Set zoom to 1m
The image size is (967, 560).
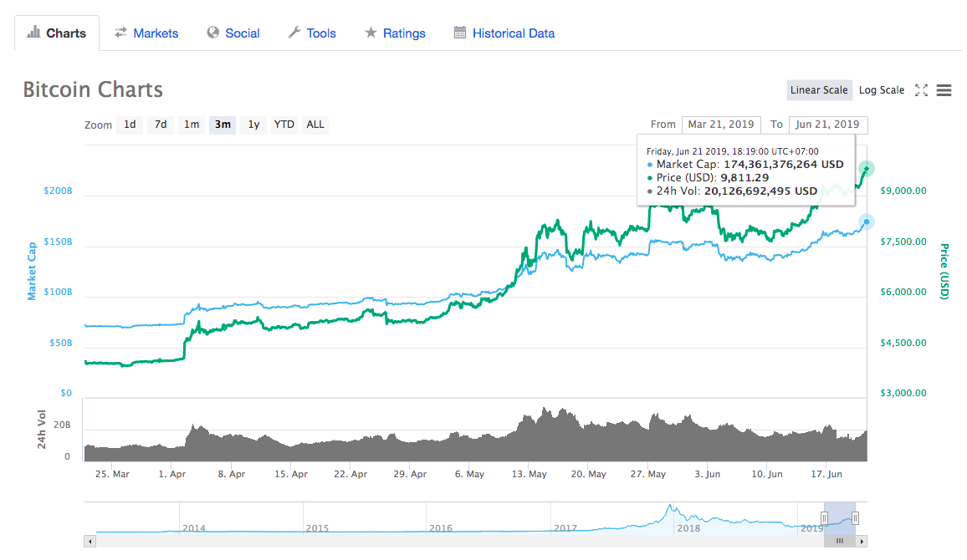192,125
